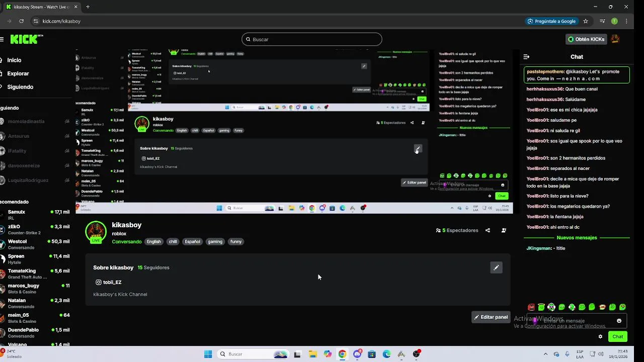Open Discord from taskbar
The height and width of the screenshot is (362, 644).
357,354
